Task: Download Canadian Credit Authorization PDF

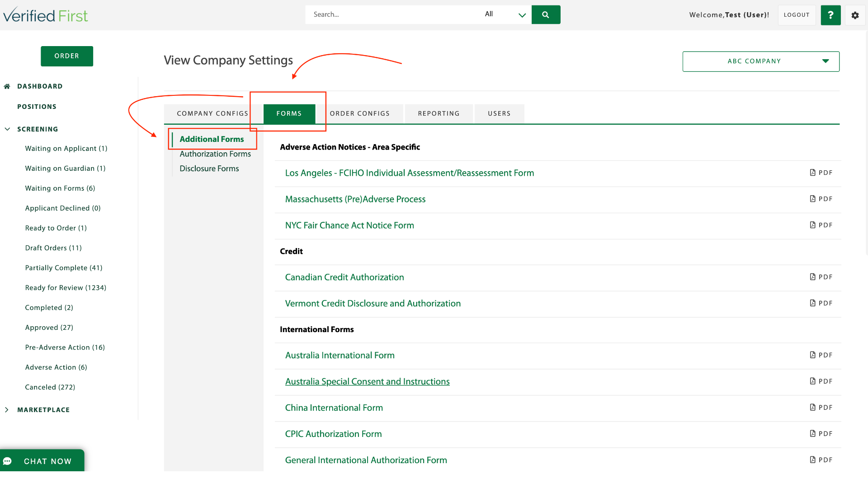Action: point(821,277)
